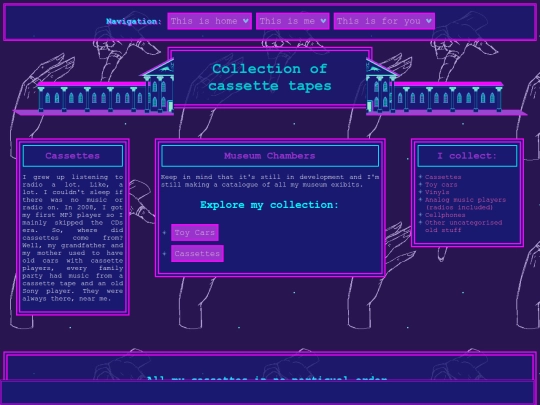The image size is (540, 405).
Task: Click the left museum building image
Action: click(x=94, y=87)
